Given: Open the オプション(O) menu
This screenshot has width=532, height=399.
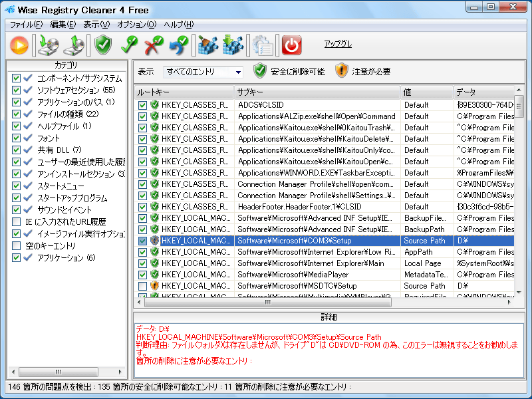Looking at the screenshot, I should pos(137,25).
